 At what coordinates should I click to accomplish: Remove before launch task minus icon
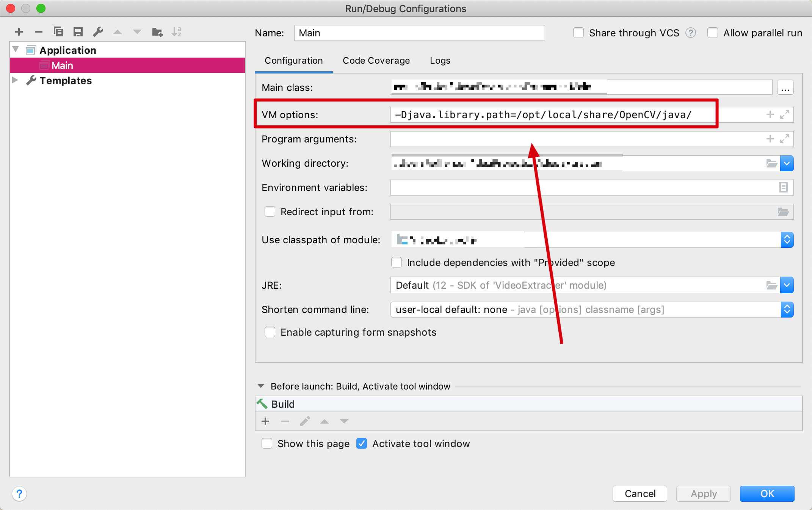coord(285,421)
